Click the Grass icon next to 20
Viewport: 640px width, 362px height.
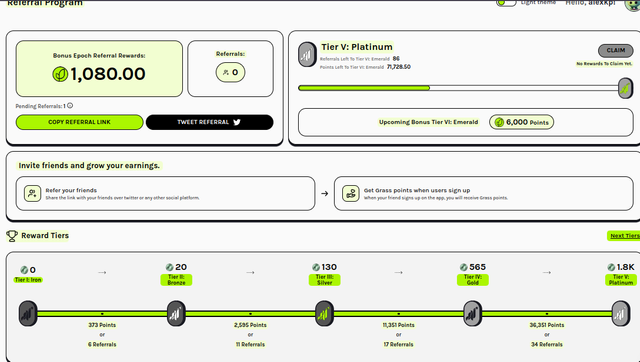pyautogui.click(x=169, y=267)
